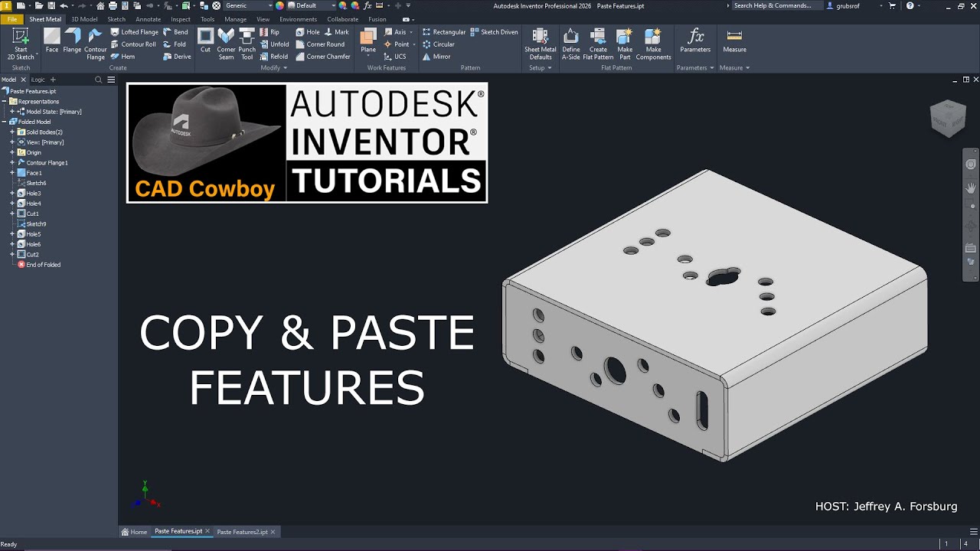Select the Hole tool

[308, 32]
